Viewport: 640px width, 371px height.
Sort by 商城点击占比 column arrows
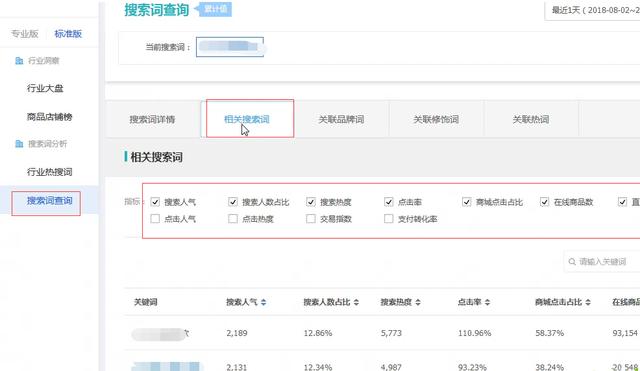tap(588, 302)
